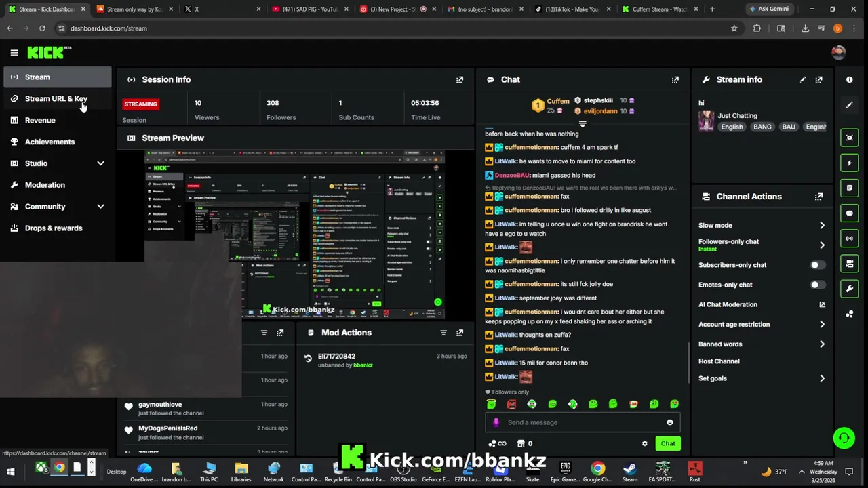The width and height of the screenshot is (868, 488).
Task: Click the red angry emote
Action: point(511,404)
